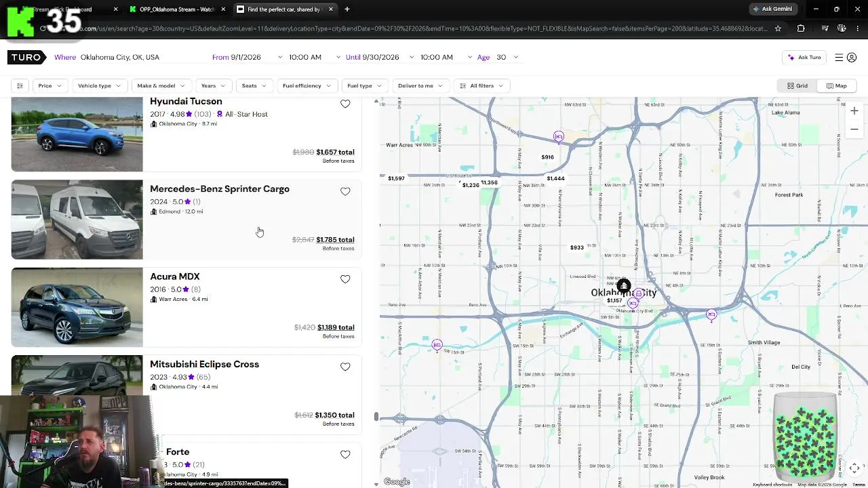Open the Acura MDX listing title
The image size is (868, 488).
tap(175, 277)
